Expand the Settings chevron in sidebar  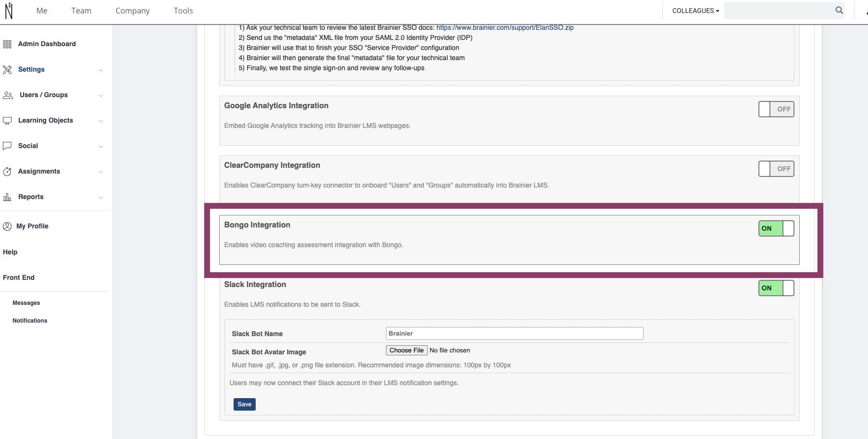[x=101, y=70]
